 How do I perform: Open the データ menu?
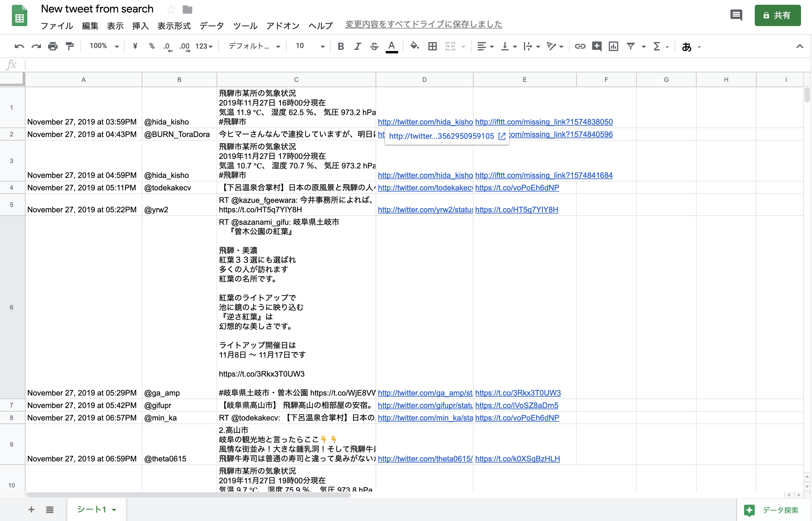point(212,26)
